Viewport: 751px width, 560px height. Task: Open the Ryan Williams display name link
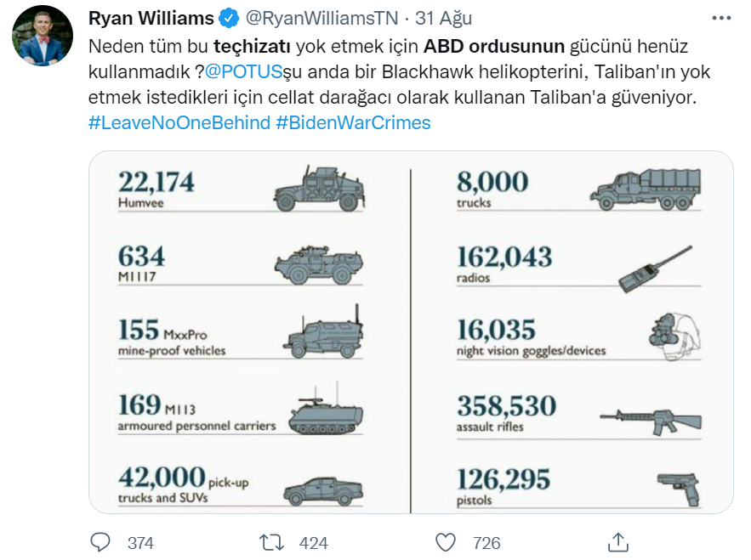click(x=151, y=17)
